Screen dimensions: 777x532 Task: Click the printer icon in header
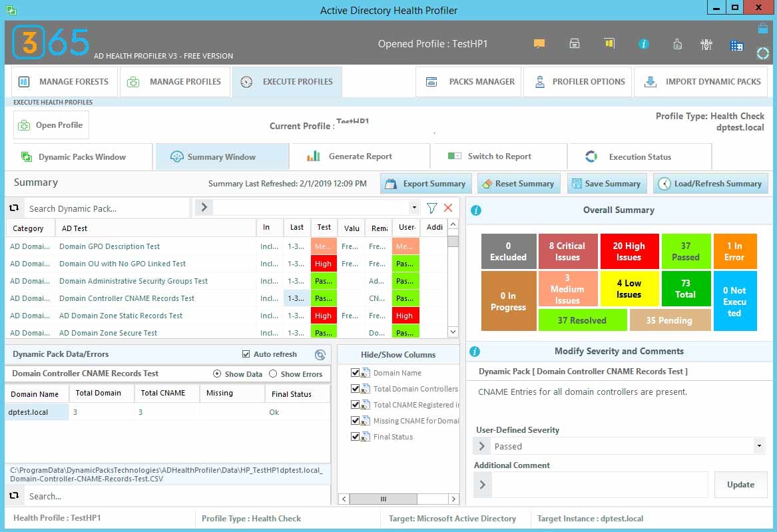[575, 43]
